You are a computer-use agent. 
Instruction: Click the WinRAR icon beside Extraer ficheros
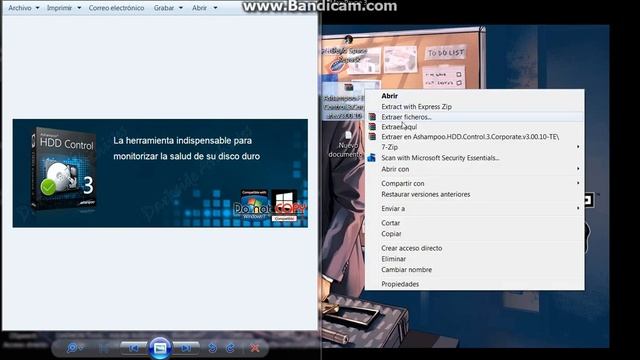click(x=372, y=117)
